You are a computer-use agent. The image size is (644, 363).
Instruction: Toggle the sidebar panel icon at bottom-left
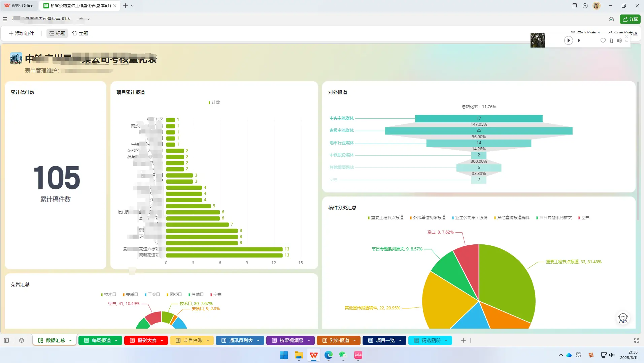6,340
